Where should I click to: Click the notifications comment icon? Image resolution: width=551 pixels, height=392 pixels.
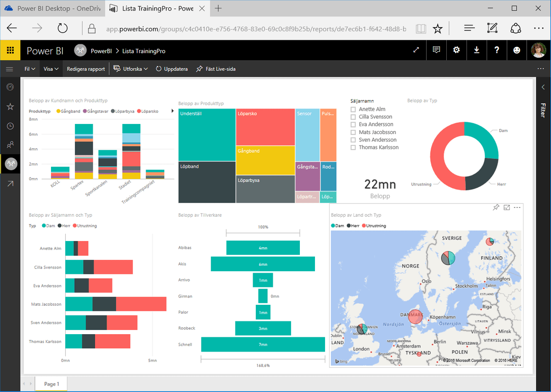(436, 50)
